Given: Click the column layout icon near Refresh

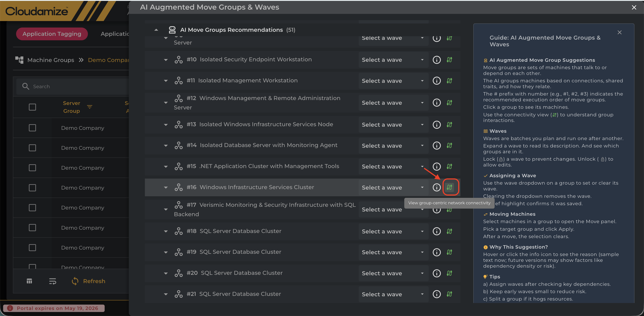Looking at the screenshot, I should (29, 281).
